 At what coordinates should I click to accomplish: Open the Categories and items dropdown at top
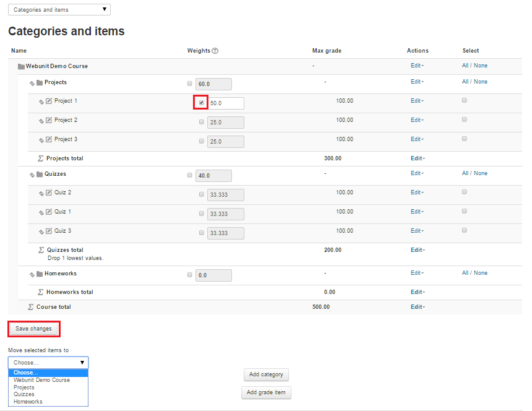59,10
